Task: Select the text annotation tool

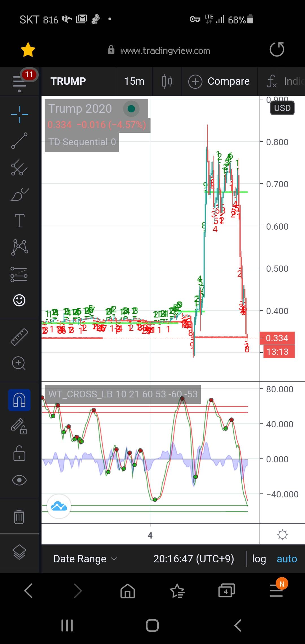Action: [19, 221]
